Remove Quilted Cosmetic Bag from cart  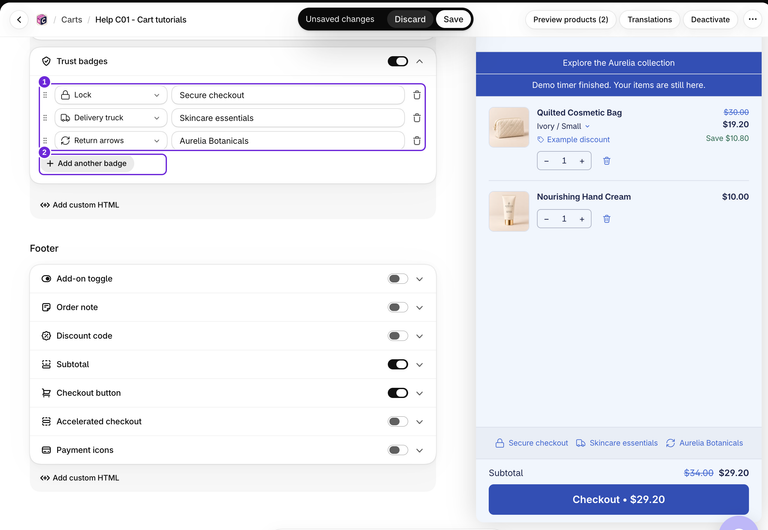pos(606,161)
